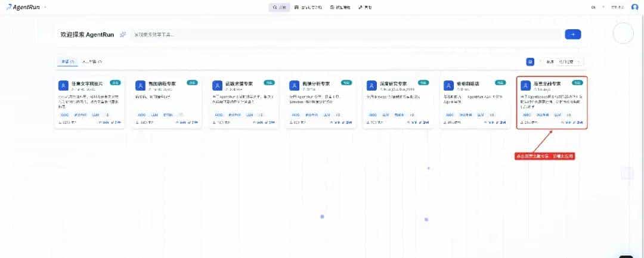Click the round floating button at upper right
This screenshot has width=644, height=258.
pos(623,33)
